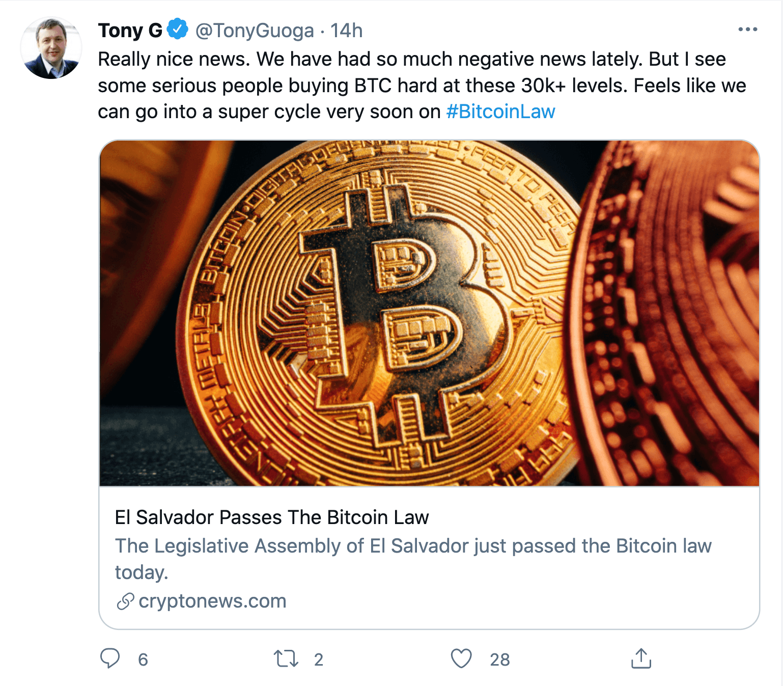This screenshot has height=686, width=784.
Task: Click the retweet count number 2
Action: 319,660
